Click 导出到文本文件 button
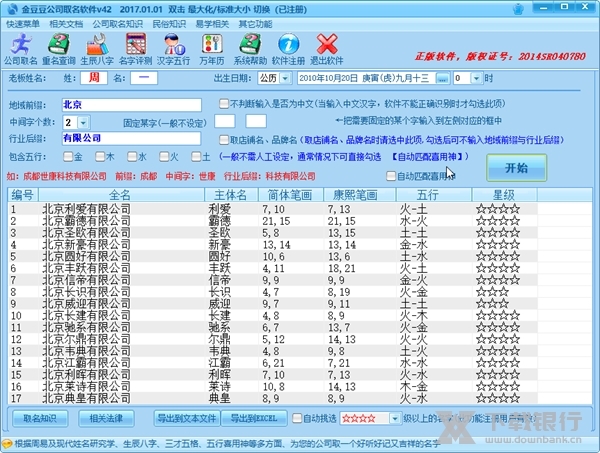This screenshot has width=600, height=453. pos(187,418)
